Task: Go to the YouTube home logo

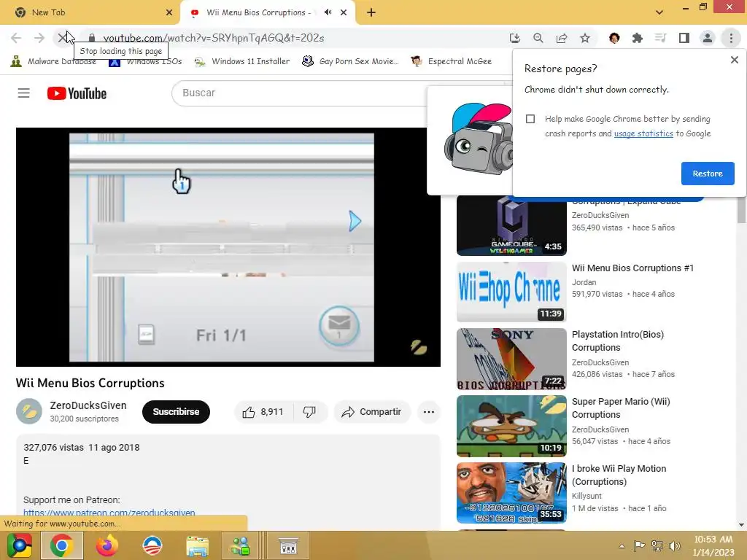Action: click(x=77, y=93)
